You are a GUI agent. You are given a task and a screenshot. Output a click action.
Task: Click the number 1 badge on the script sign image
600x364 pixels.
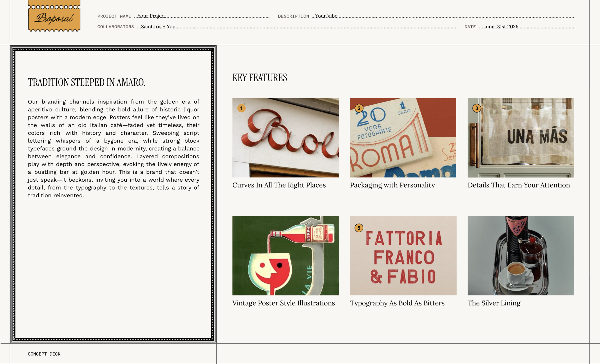(x=241, y=108)
